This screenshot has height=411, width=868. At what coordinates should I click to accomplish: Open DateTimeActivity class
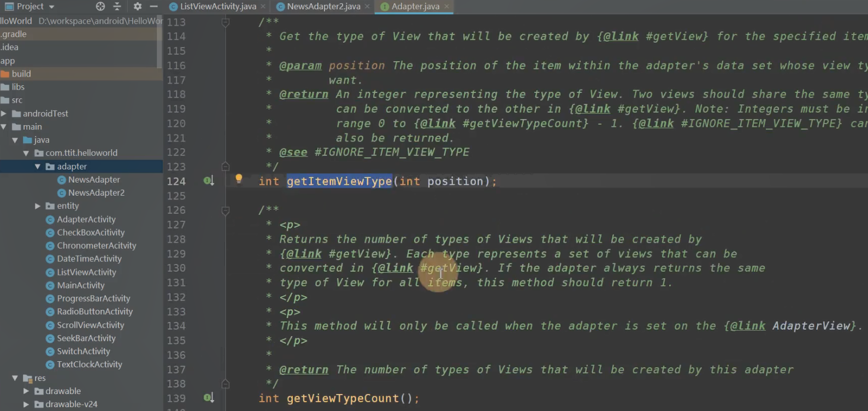tap(89, 259)
